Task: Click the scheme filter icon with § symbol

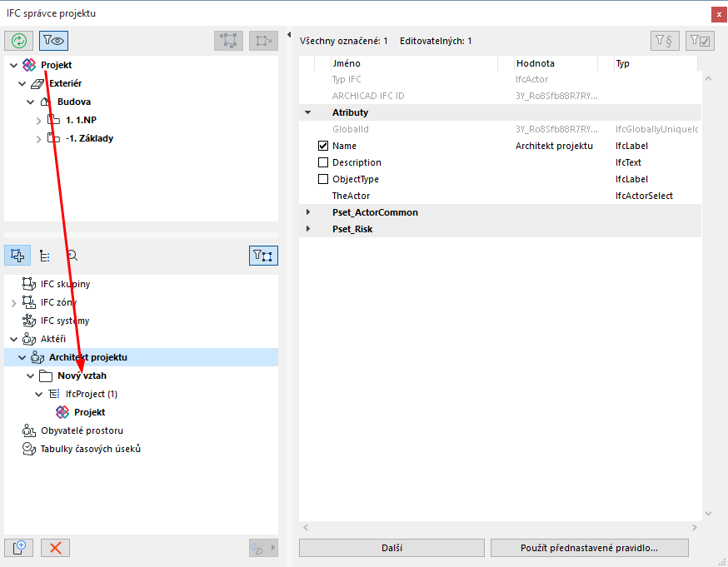Action: point(663,40)
